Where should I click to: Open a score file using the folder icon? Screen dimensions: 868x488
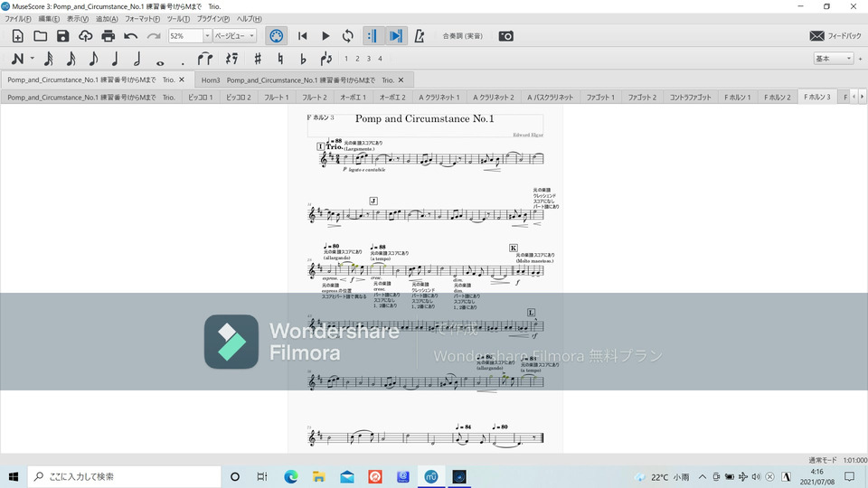coord(41,36)
